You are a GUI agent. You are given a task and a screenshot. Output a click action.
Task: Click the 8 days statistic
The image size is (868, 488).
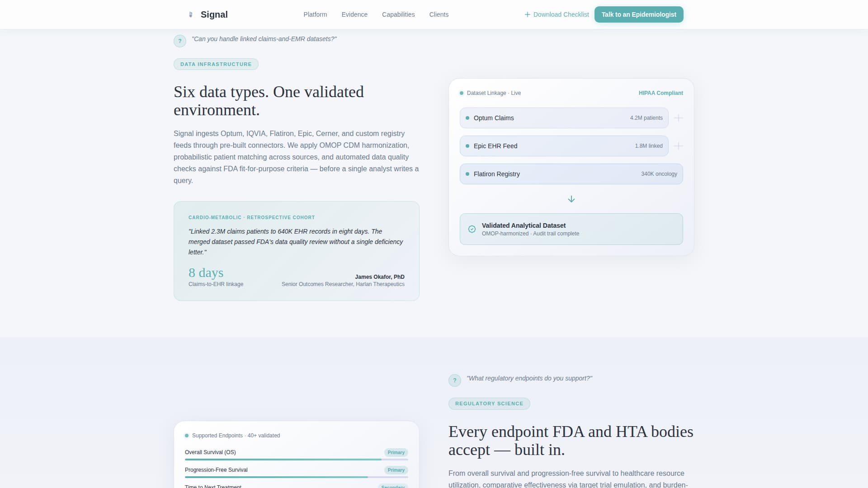(206, 272)
